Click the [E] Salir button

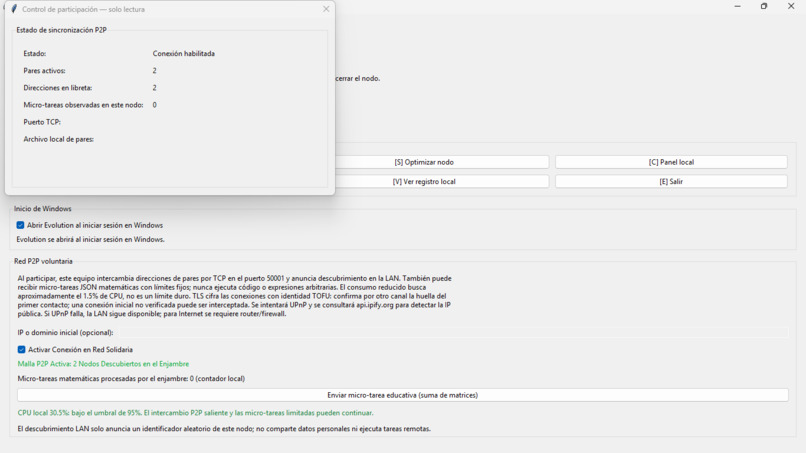point(671,182)
